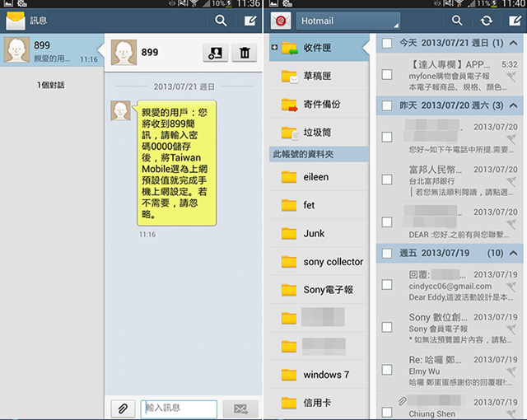
Task: Flag the Elmy Wu email
Action: click(511, 371)
